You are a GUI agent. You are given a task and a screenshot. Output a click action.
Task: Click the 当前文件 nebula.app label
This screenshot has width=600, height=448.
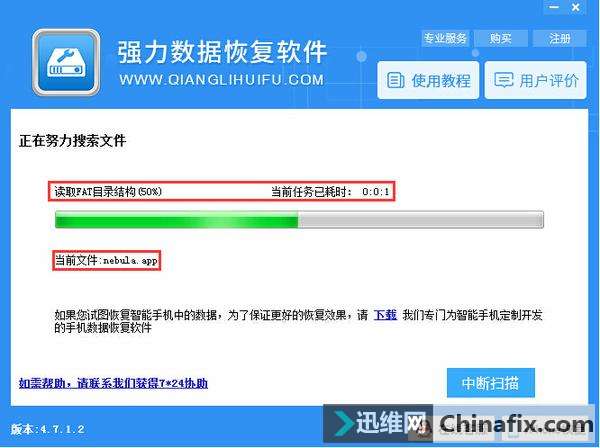tap(106, 261)
